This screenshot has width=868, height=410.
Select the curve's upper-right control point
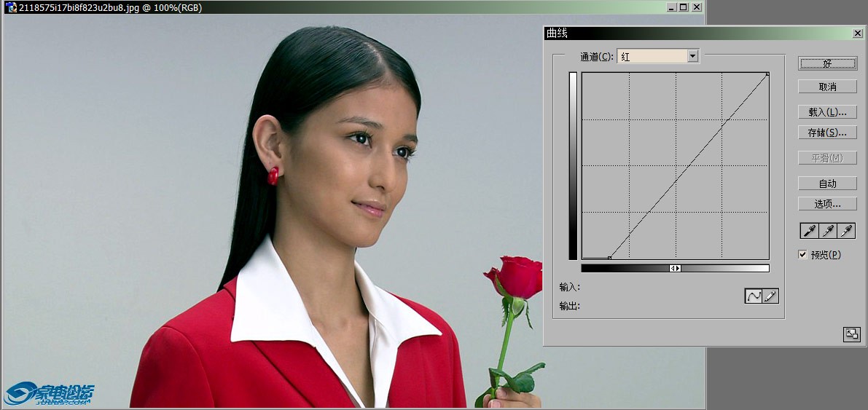[x=767, y=74]
